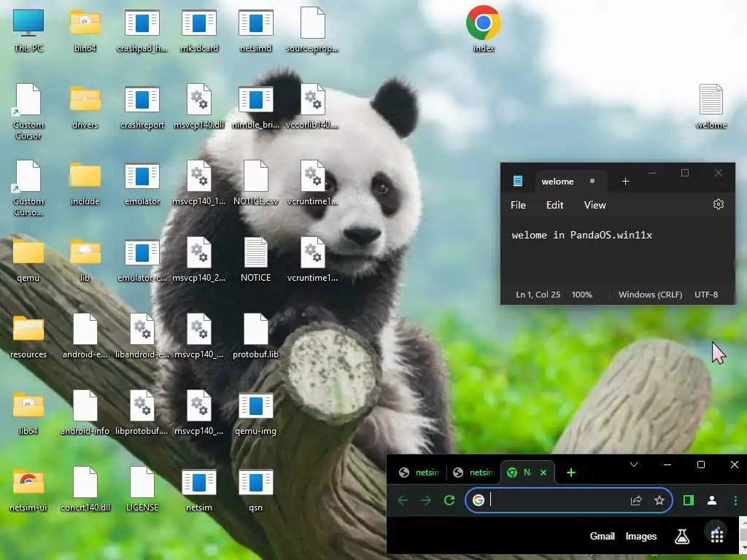
Task: Close the active Chrome tab
Action: click(x=543, y=472)
